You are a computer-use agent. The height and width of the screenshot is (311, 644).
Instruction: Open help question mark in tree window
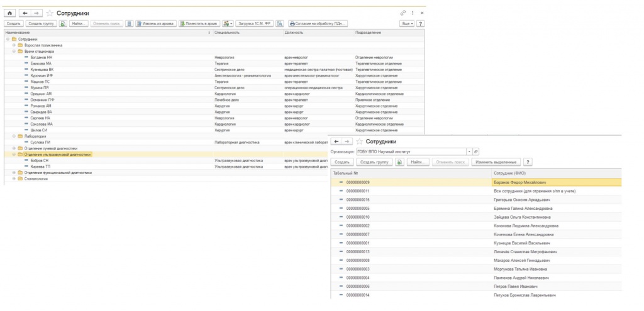click(x=421, y=24)
